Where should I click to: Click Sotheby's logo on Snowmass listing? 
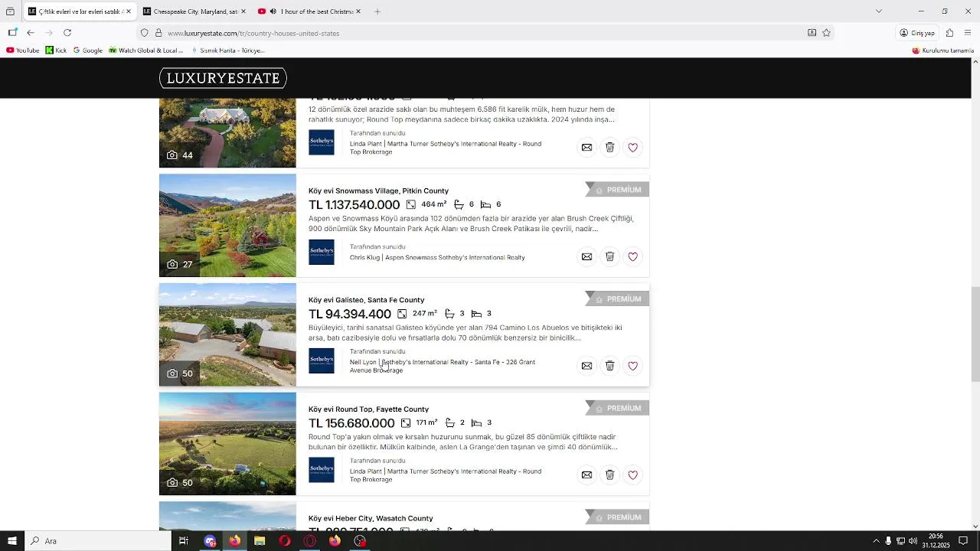point(322,252)
